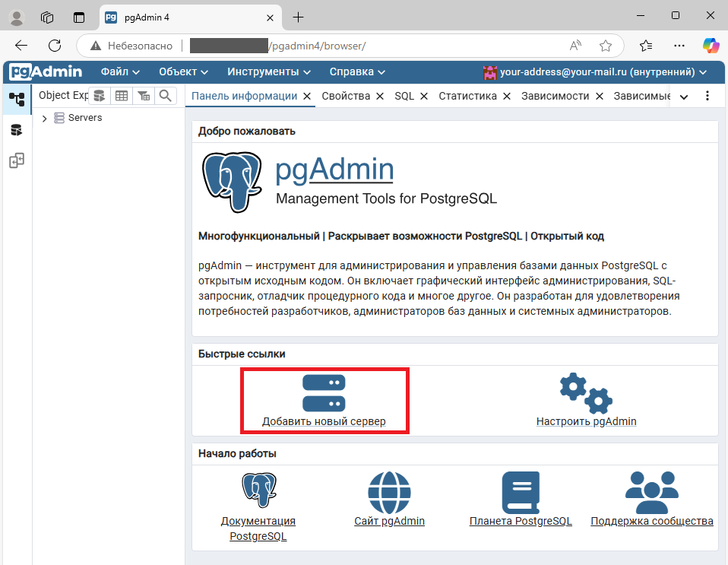Viewport: 728px width, 565px height.
Task: Click the people icon for community support
Action: point(652,493)
